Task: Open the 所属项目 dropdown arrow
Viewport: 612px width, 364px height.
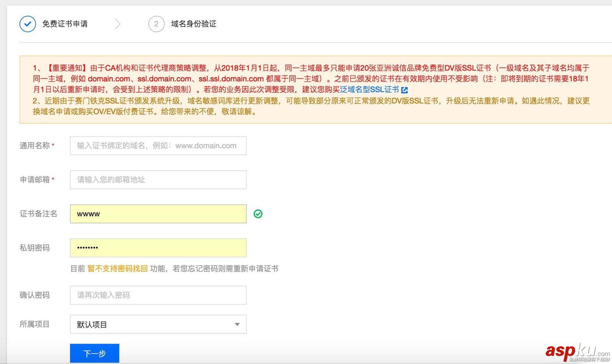Action: [237, 325]
